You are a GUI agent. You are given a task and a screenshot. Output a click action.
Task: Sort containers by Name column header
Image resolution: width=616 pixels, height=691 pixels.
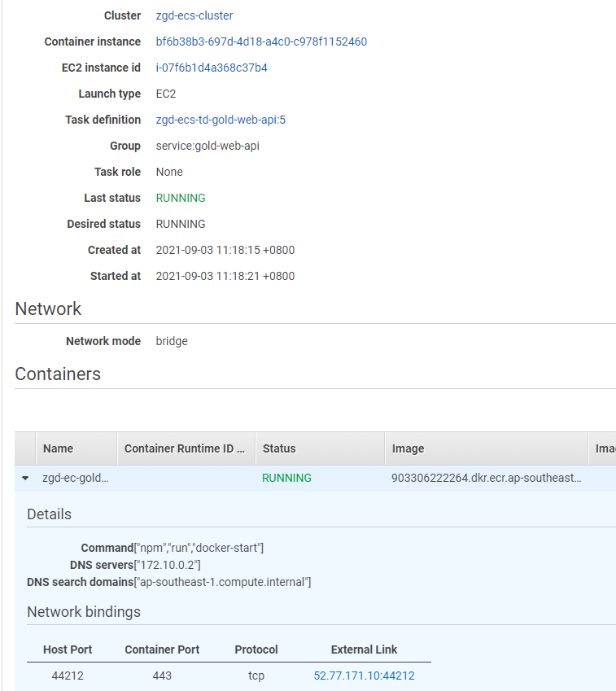[x=59, y=448]
